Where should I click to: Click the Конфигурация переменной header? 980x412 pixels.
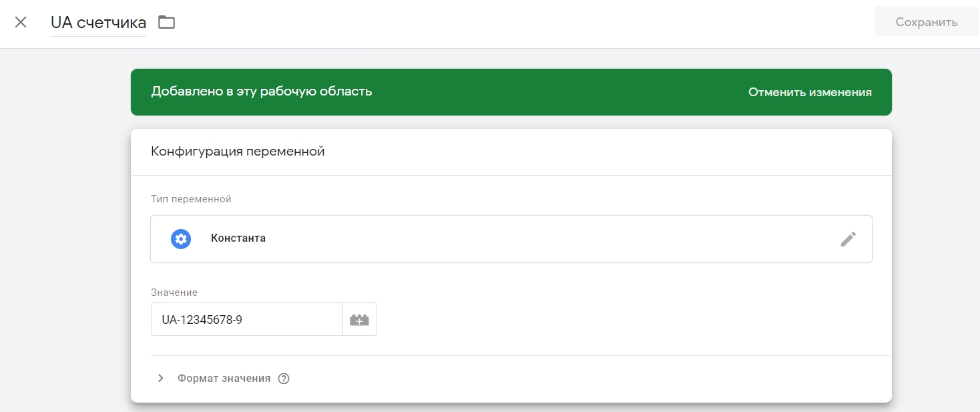(238, 151)
